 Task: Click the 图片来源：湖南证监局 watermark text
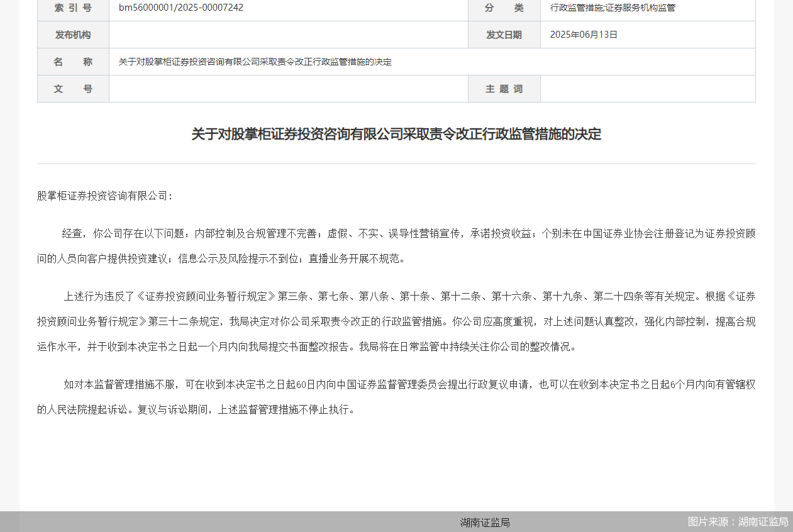click(x=737, y=521)
